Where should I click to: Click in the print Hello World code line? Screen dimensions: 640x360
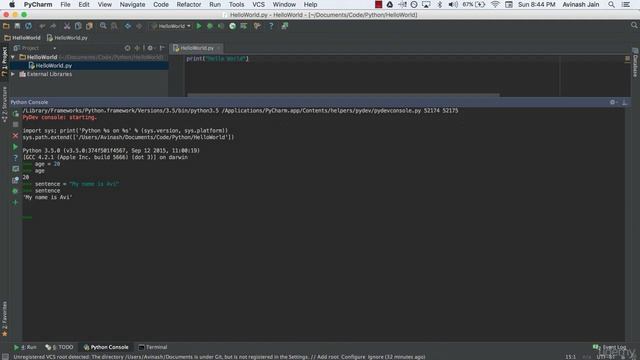(217, 59)
